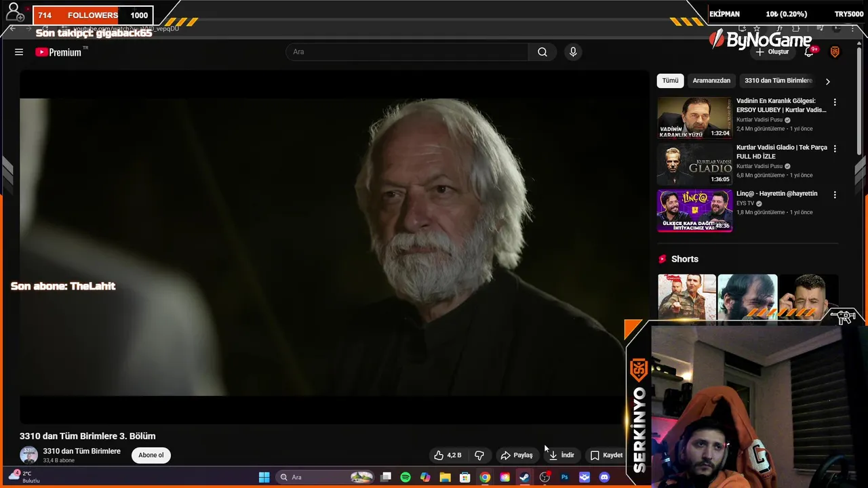The image size is (868, 488).
Task: Click the Vadinin En Karanlık Gölgesi title
Action: (x=781, y=105)
